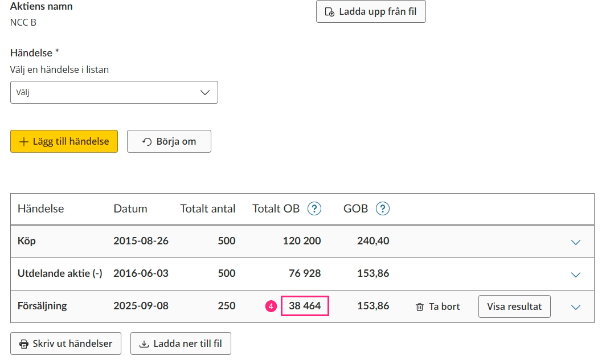This screenshot has width=606, height=364.
Task: Download events with Ladda ner till fil
Action: tap(181, 343)
